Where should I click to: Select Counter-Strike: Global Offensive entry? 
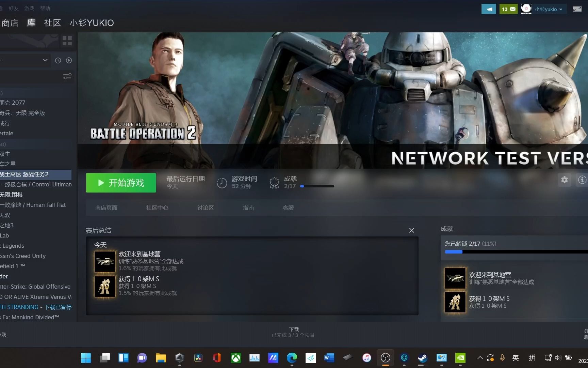tap(36, 287)
